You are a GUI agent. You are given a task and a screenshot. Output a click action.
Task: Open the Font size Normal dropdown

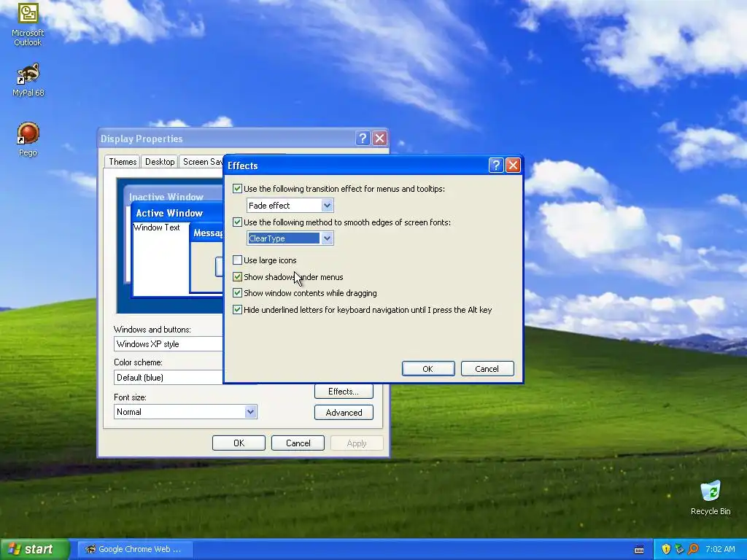250,411
